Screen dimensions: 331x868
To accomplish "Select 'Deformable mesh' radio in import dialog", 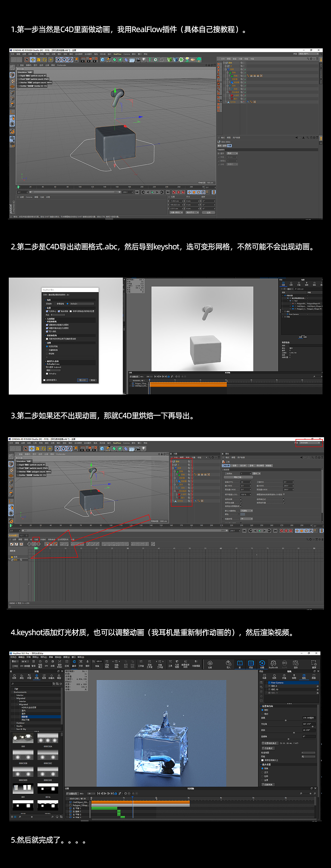I will (x=47, y=346).
